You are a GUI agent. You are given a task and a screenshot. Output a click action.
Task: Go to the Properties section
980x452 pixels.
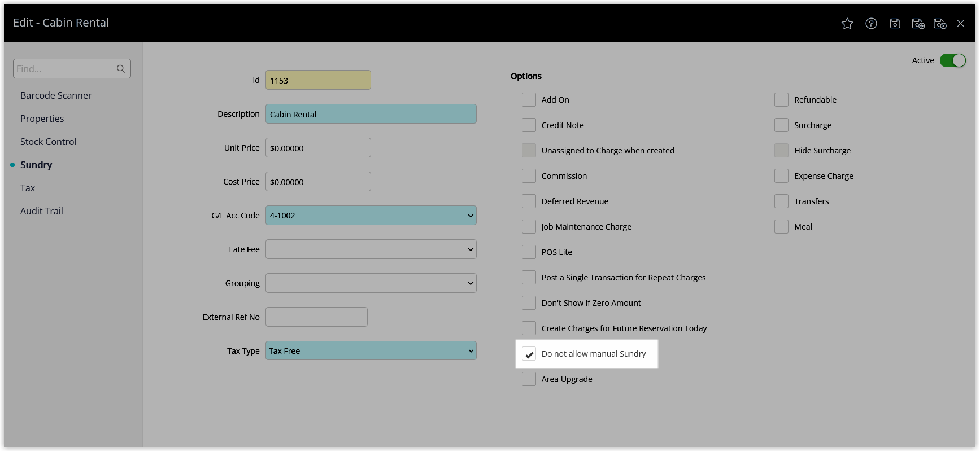pyautogui.click(x=42, y=119)
